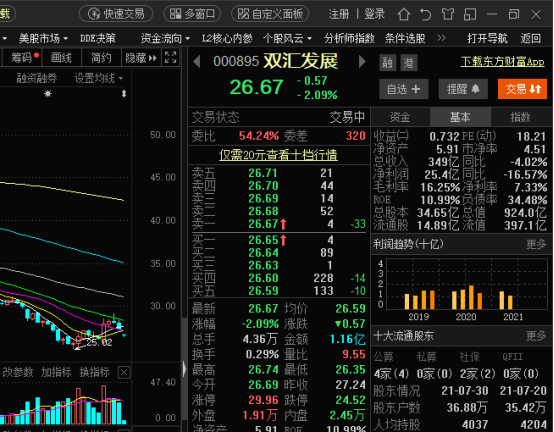Click 隐藏 hide panel arrows
Viewport: 554px width, 432px height.
tap(141, 58)
